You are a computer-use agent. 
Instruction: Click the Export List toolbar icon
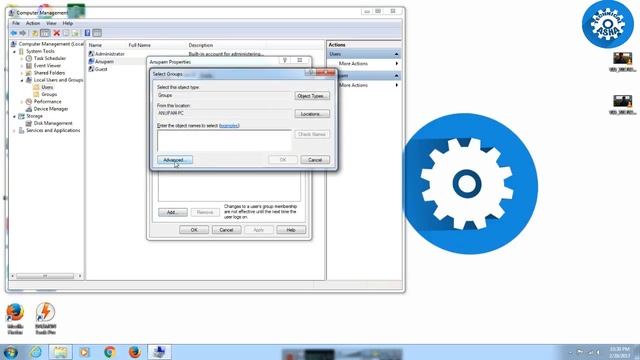coord(75,33)
